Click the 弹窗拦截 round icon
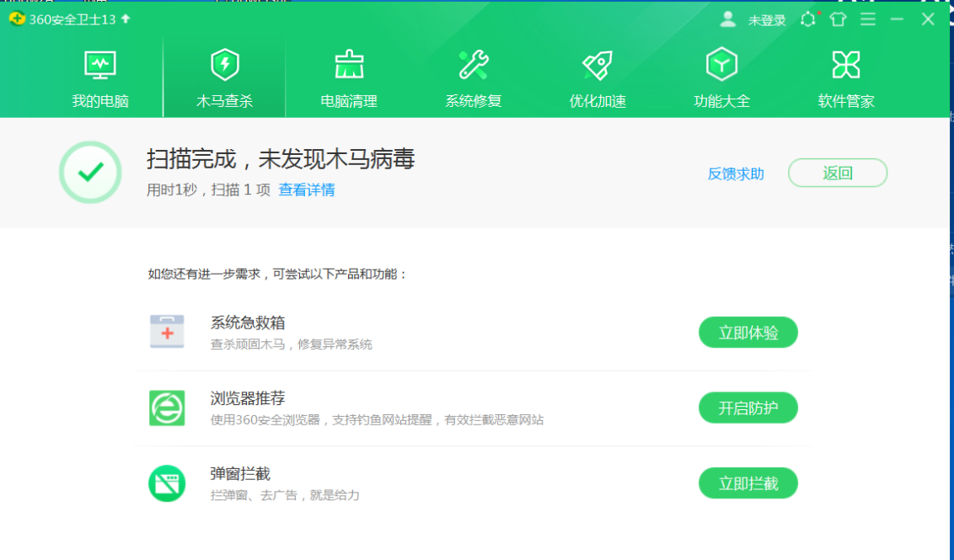 click(x=168, y=483)
